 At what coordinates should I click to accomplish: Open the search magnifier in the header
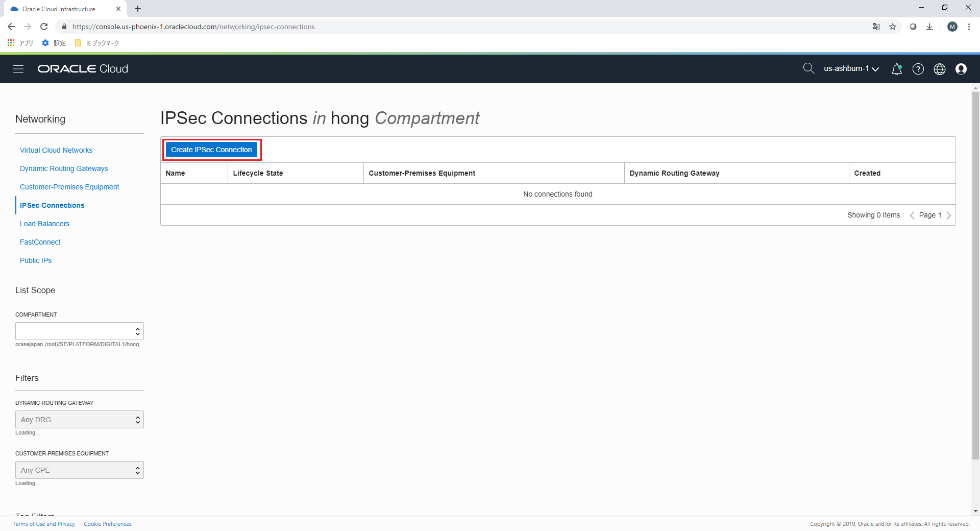pos(808,68)
